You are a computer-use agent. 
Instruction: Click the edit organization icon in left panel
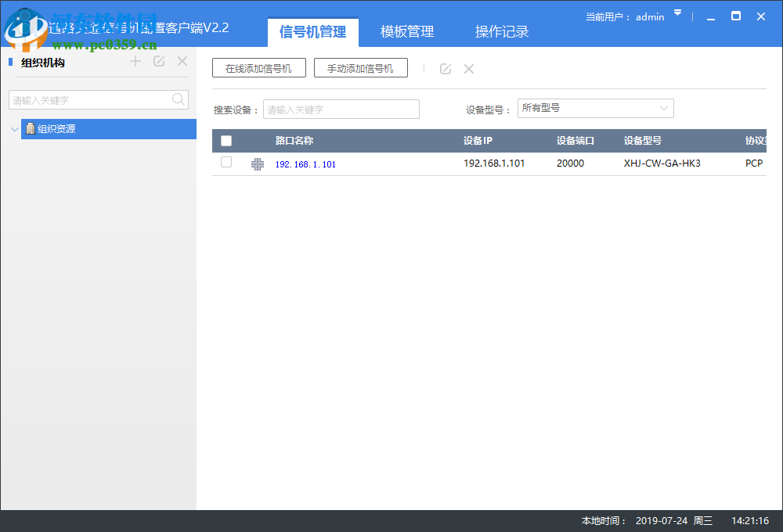point(158,61)
